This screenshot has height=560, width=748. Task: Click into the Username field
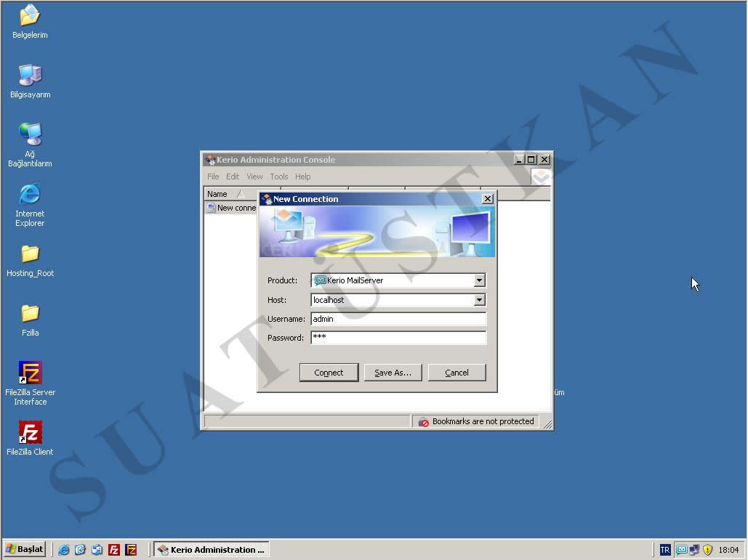(398, 319)
